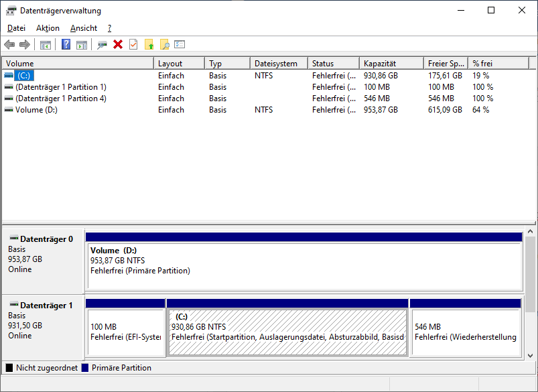Click the 953,87 GB capacity cell in list
Screen dimensions: 538x392
point(381,110)
